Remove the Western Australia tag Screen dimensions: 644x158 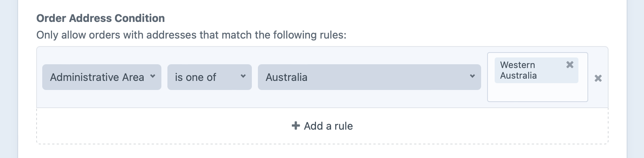pos(570,65)
